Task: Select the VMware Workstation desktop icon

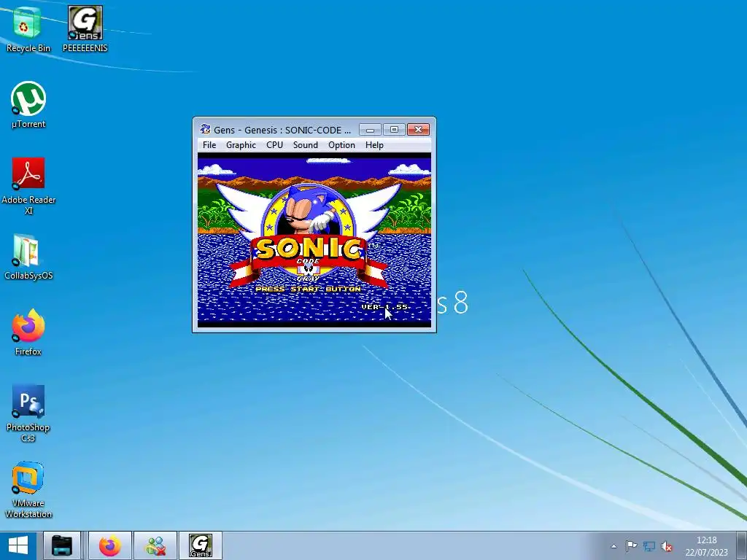Action: [28, 489]
